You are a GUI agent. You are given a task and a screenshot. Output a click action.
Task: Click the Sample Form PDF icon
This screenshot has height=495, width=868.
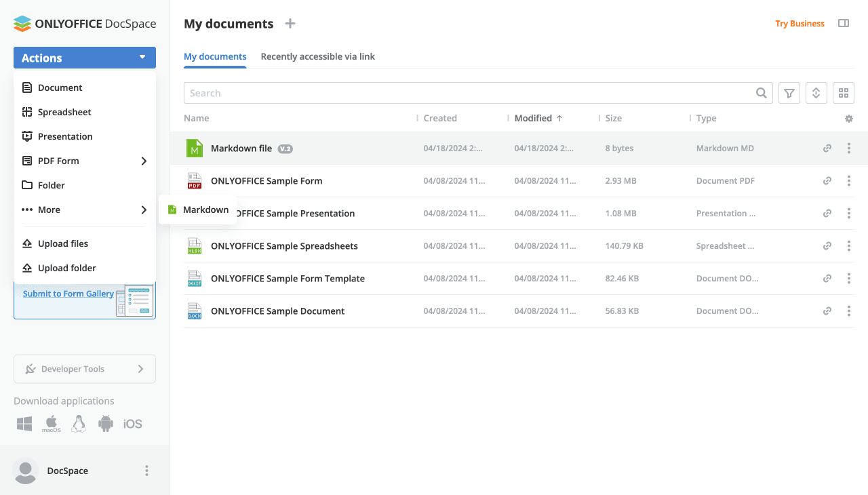(195, 181)
